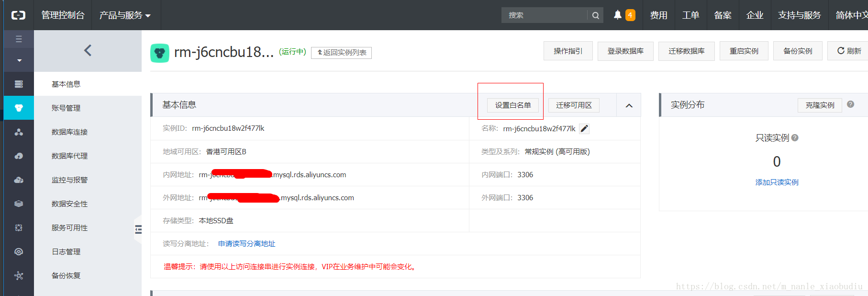Click the search magnifier icon

tap(595, 15)
